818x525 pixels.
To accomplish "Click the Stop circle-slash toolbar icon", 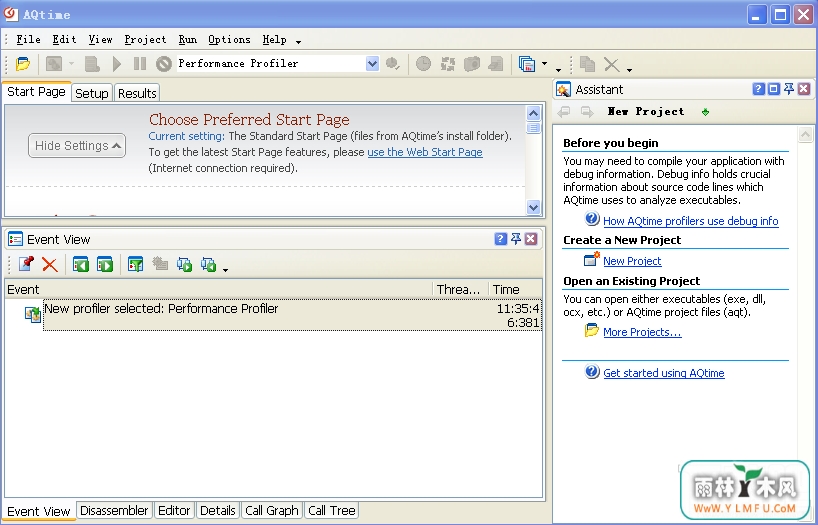I will pos(164,64).
